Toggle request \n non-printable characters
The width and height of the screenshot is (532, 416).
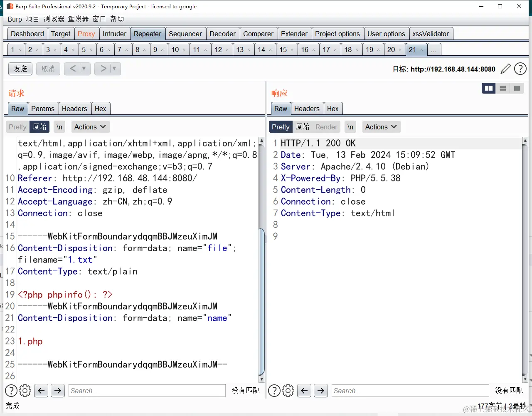point(59,127)
